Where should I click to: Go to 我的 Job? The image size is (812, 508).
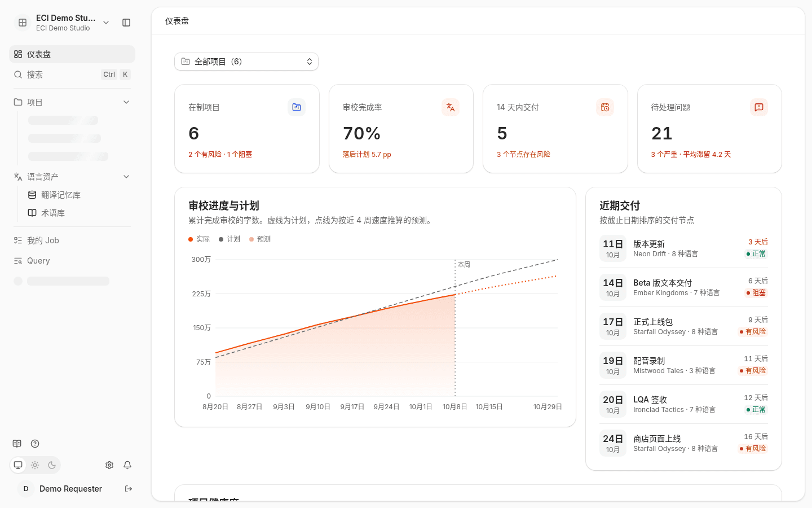point(72,240)
